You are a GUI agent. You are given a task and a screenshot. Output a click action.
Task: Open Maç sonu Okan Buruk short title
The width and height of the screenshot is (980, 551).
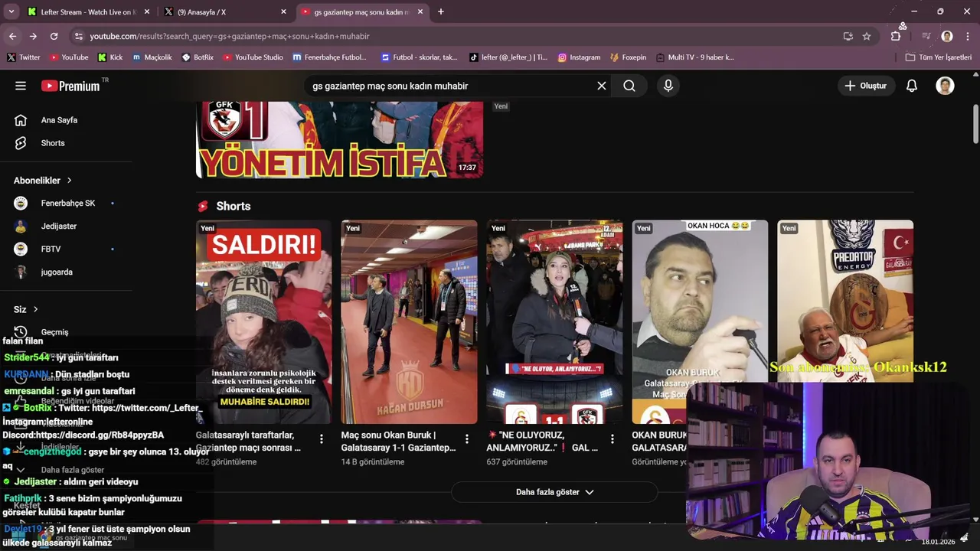click(x=399, y=441)
